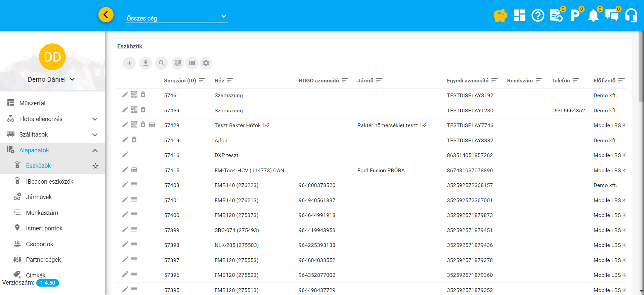Click the notification bell icon
The height and width of the screenshot is (295, 644).
click(593, 15)
